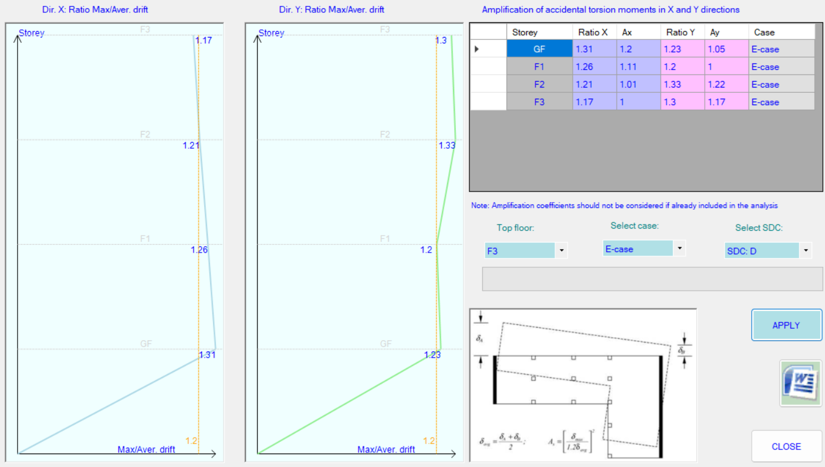
Task: Open the Top floor dropdown arrow
Action: pos(561,250)
